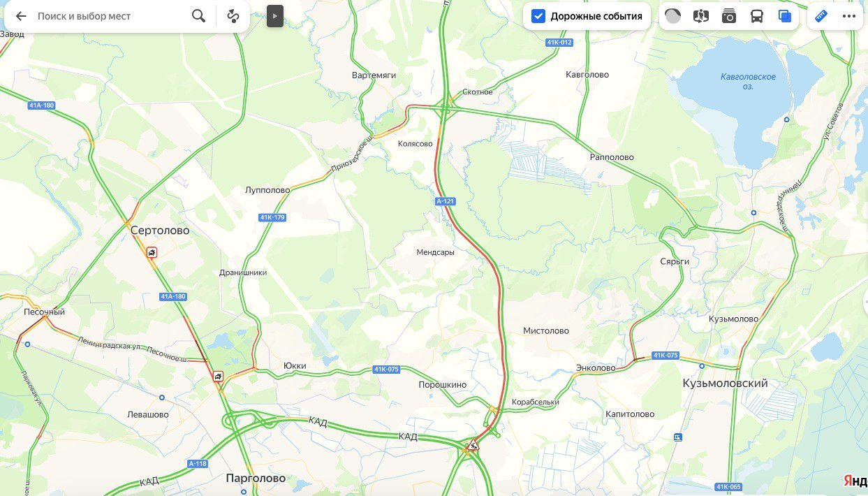Enable street panoramas layer
Image resolution: width=868 pixels, height=496 pixels.
(701, 16)
